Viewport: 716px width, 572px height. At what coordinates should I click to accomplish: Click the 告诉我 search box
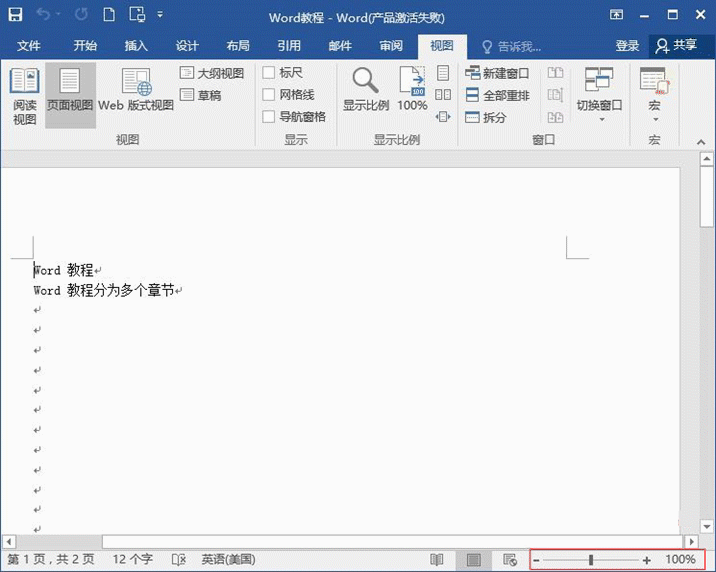(512, 47)
